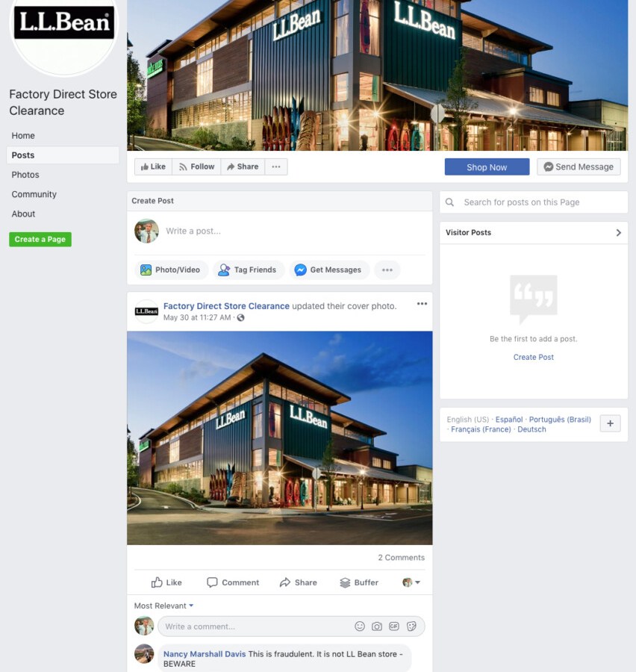Attach a photo with camera icon
This screenshot has height=672, width=636.
pyautogui.click(x=377, y=626)
